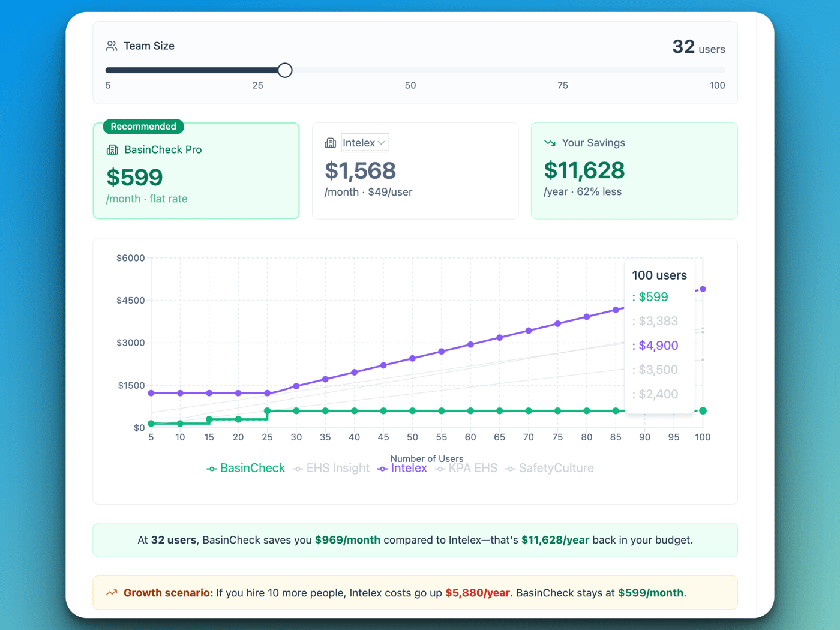Click the Team Size users icon
Image resolution: width=840 pixels, height=630 pixels.
[112, 46]
